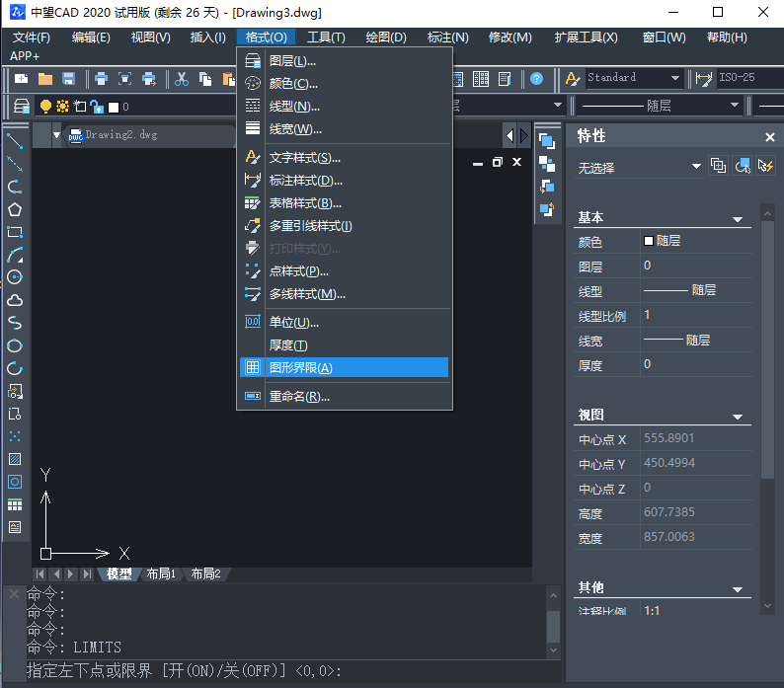Select the Rectangle drawing tool
Viewport: 784px width, 688px height.
pyautogui.click(x=15, y=232)
